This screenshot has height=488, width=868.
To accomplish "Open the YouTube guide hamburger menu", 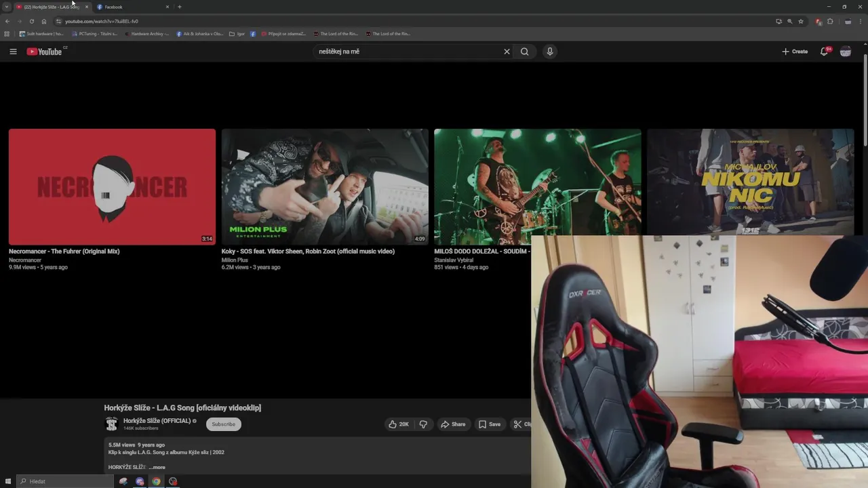I will point(13,52).
